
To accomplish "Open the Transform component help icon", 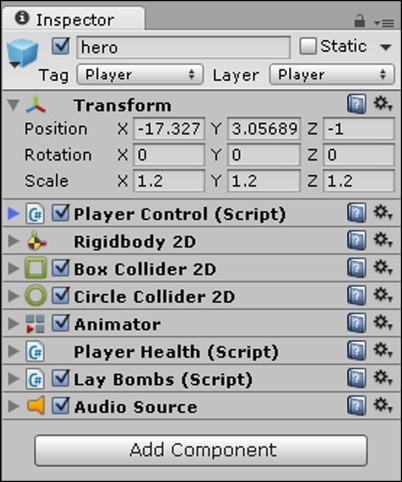I will click(x=356, y=104).
